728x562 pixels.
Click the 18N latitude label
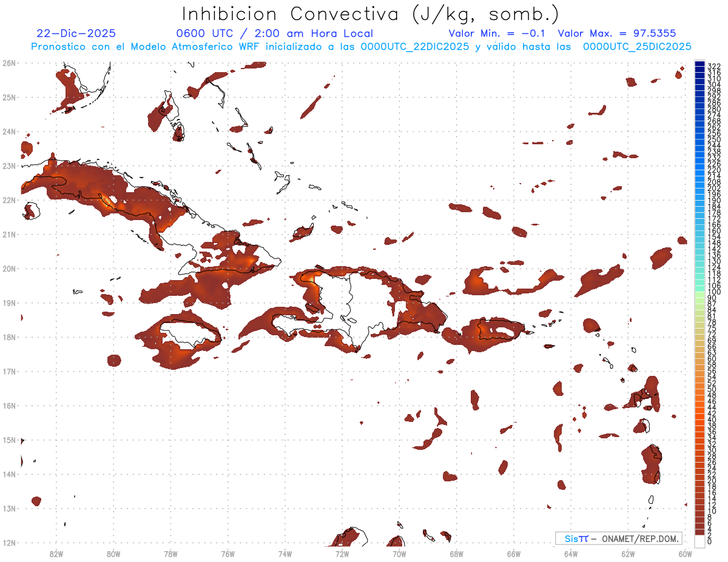click(8, 336)
